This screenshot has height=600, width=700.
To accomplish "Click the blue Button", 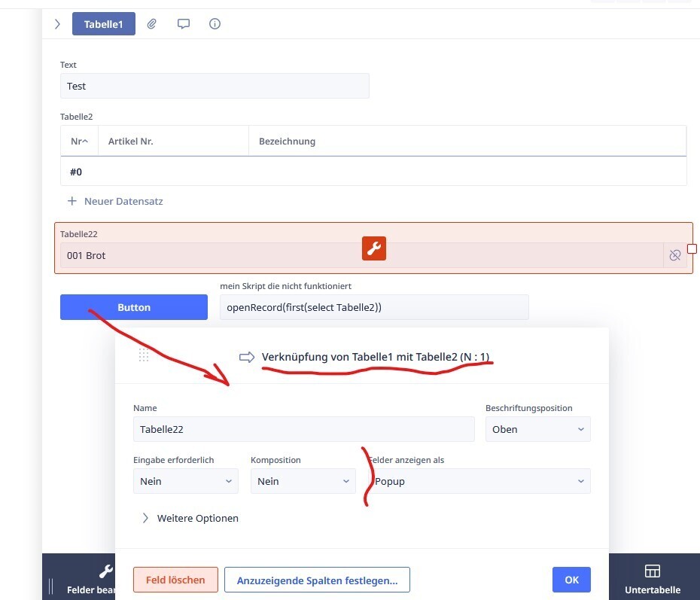I will point(134,307).
